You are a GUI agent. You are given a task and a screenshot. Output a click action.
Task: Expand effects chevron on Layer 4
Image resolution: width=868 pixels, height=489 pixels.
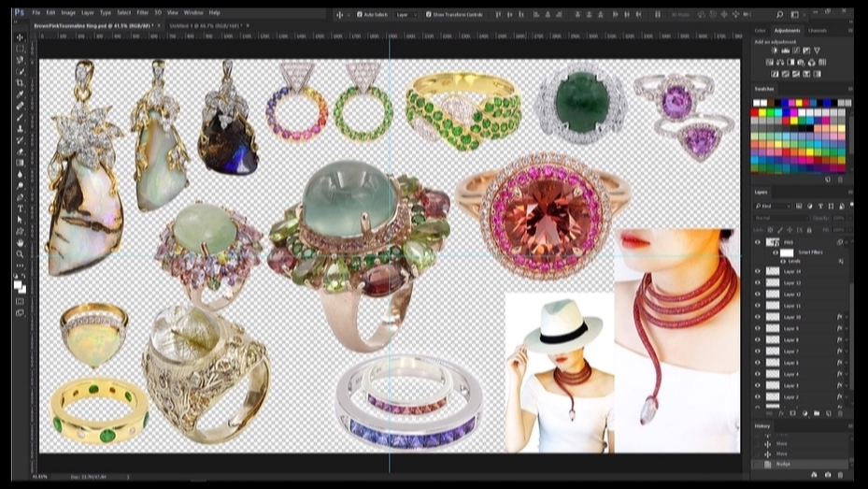click(x=847, y=374)
